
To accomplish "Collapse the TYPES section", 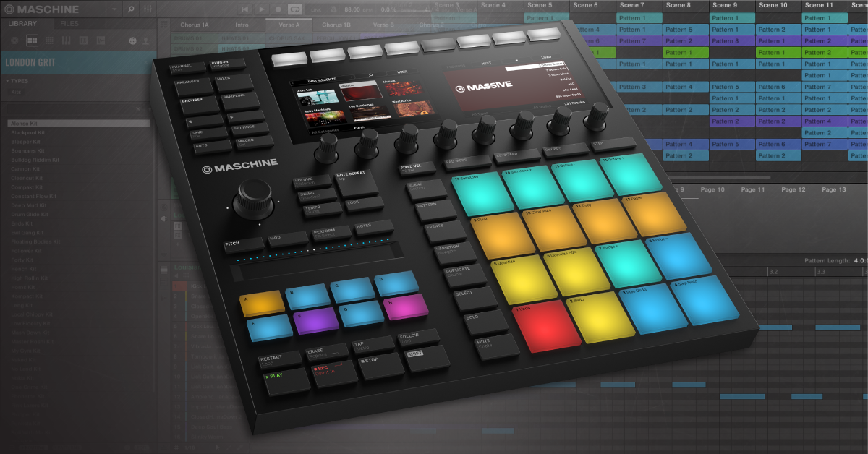I will click(7, 81).
